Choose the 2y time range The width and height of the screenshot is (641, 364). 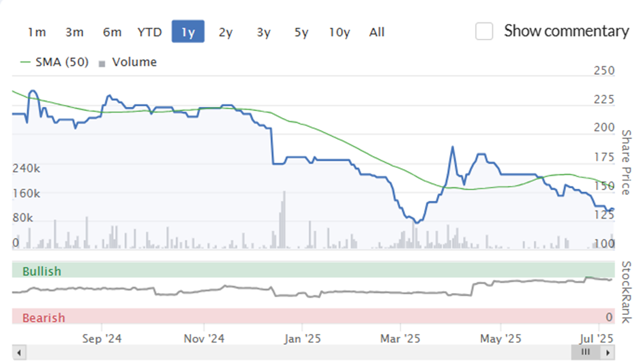point(226,32)
